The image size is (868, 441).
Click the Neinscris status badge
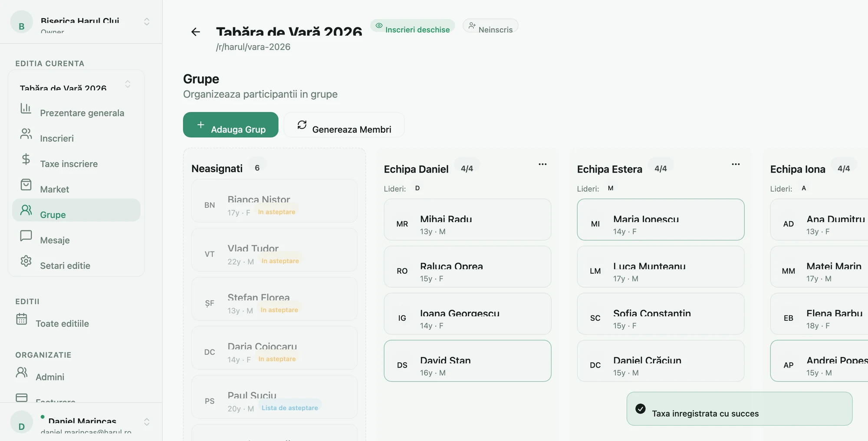coord(490,26)
